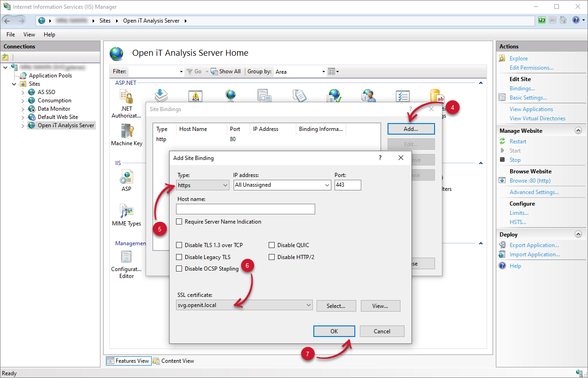Open the IP address combo box
This screenshot has height=378, width=588.
[x=282, y=185]
